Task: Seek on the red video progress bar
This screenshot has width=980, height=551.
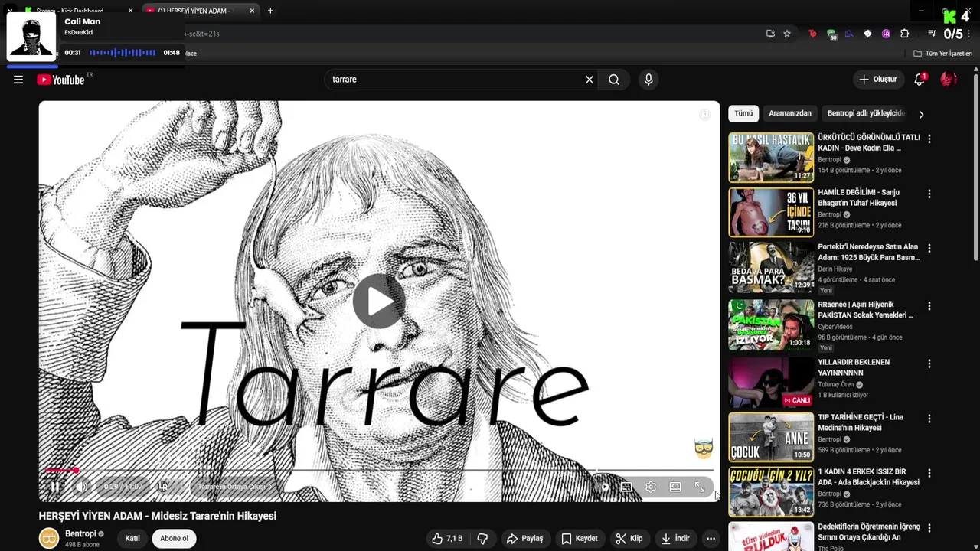Action: (379, 471)
